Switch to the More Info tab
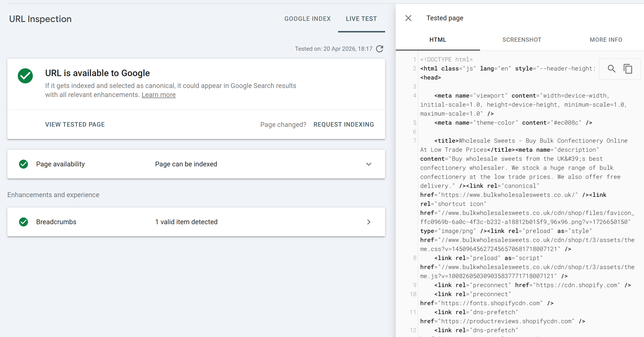 coord(606,40)
